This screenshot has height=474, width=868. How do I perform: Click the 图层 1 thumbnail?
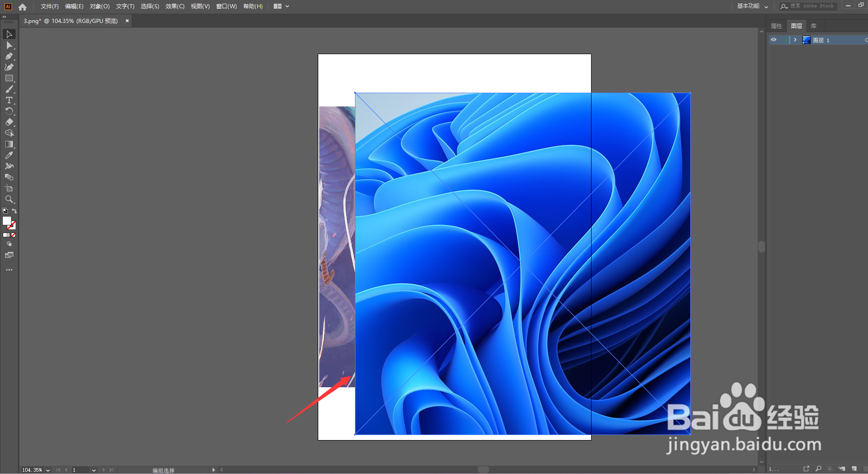point(806,40)
